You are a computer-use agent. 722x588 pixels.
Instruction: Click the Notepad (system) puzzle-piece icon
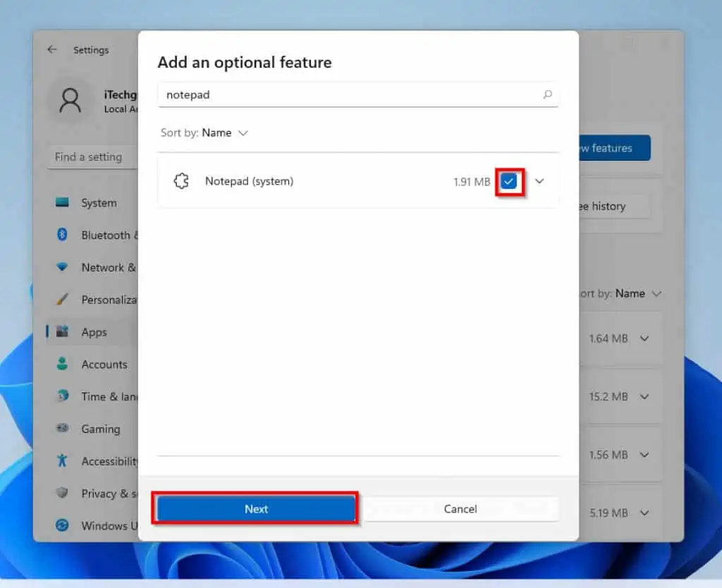click(x=181, y=181)
